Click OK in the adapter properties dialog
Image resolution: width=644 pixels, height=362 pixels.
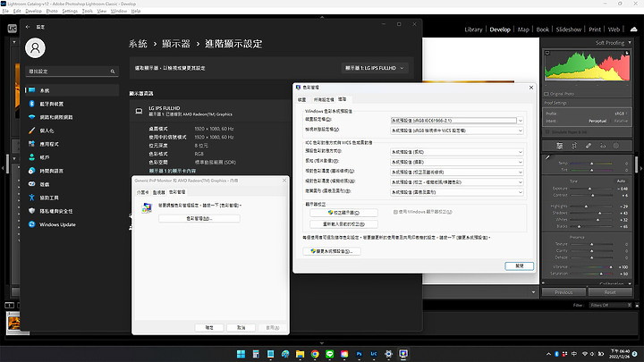click(x=209, y=327)
